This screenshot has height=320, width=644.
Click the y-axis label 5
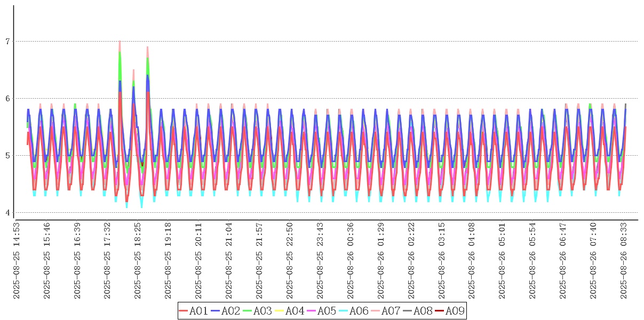click(7, 156)
